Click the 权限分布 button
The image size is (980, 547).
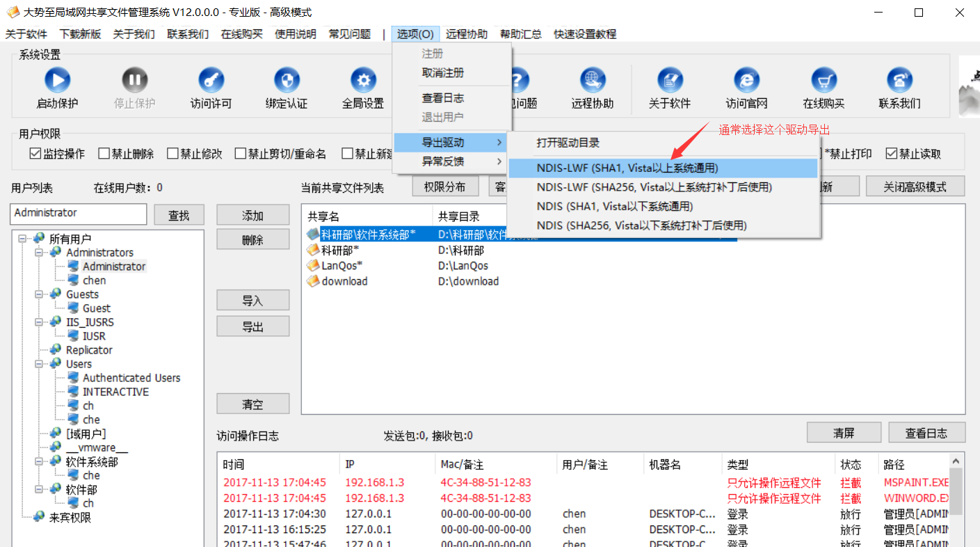tap(445, 187)
